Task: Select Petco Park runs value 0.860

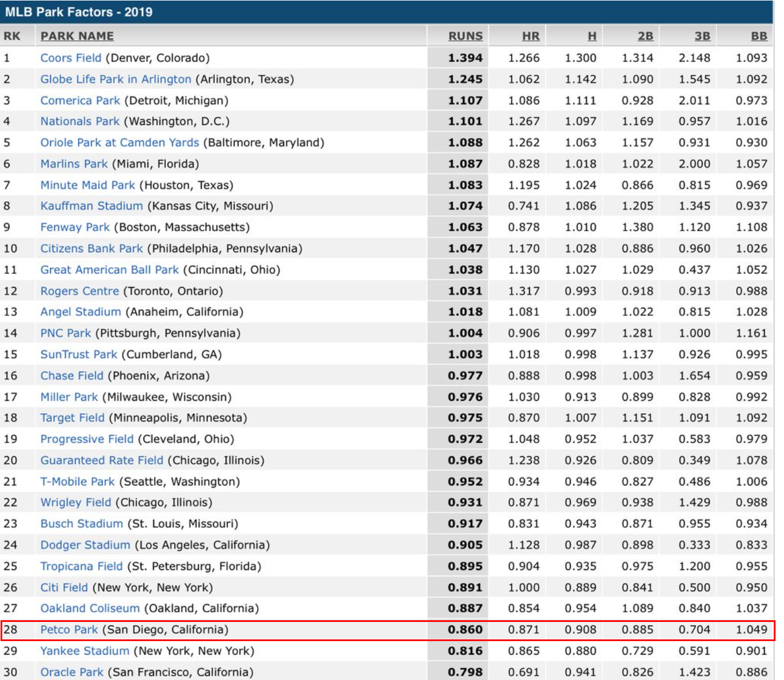Action: point(465,630)
